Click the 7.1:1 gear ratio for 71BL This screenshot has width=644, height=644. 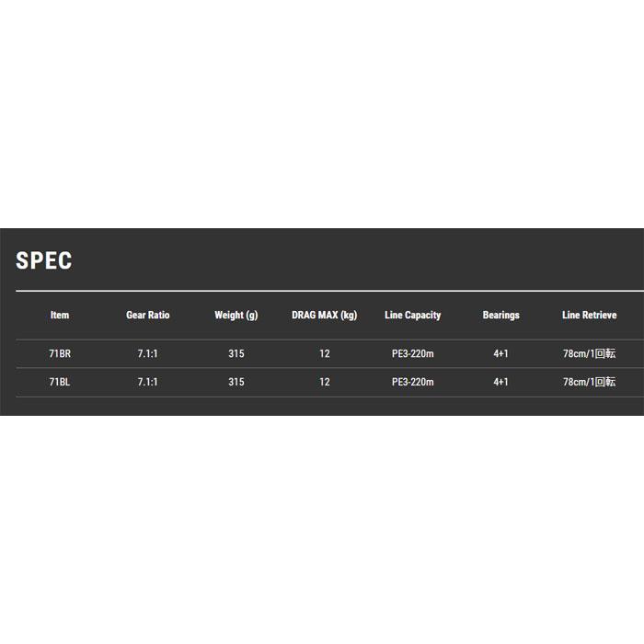point(148,382)
